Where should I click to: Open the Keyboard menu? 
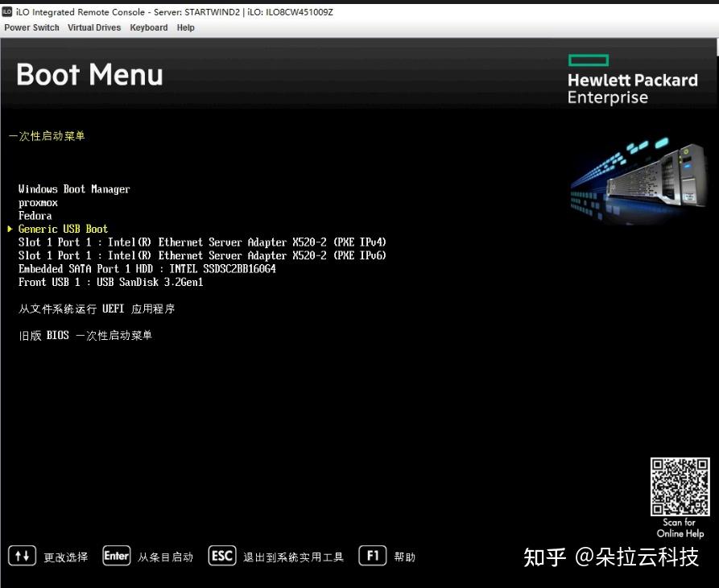pyautogui.click(x=148, y=27)
